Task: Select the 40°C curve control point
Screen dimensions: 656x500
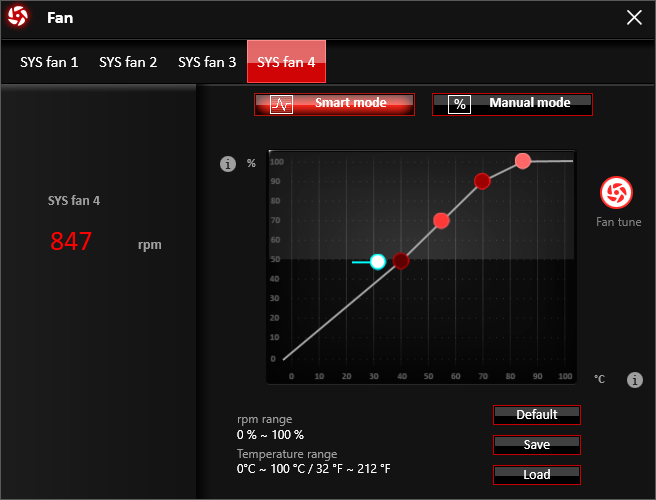Action: tap(401, 261)
